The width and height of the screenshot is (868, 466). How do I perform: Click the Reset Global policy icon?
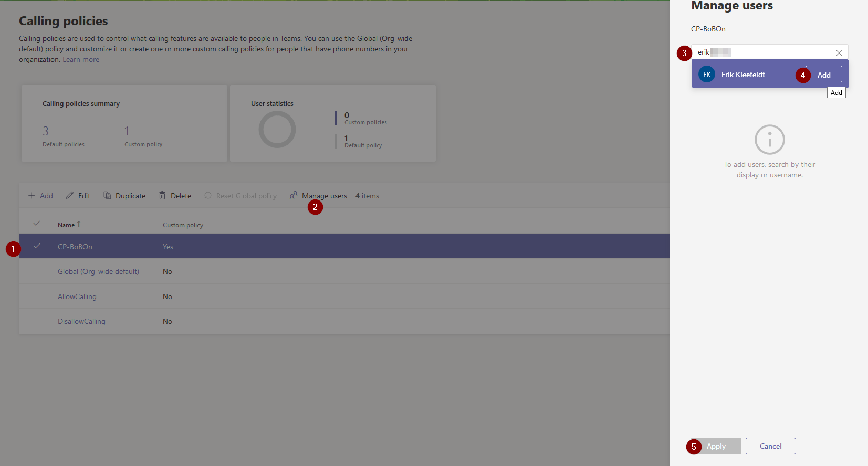(x=208, y=196)
